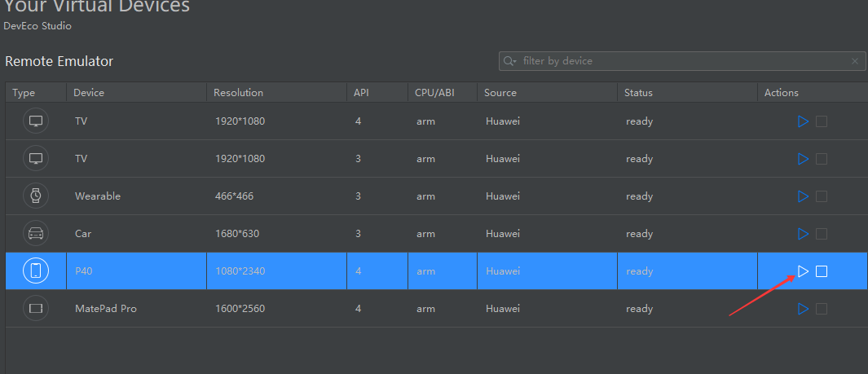Start the Wearable emulator
This screenshot has height=374, width=868.
[803, 196]
